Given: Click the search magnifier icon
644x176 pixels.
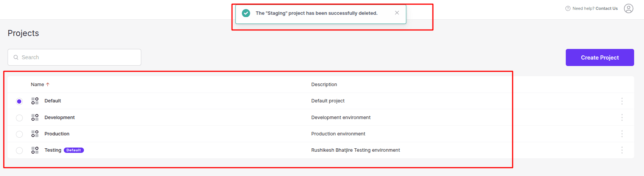Looking at the screenshot, I should [x=16, y=57].
